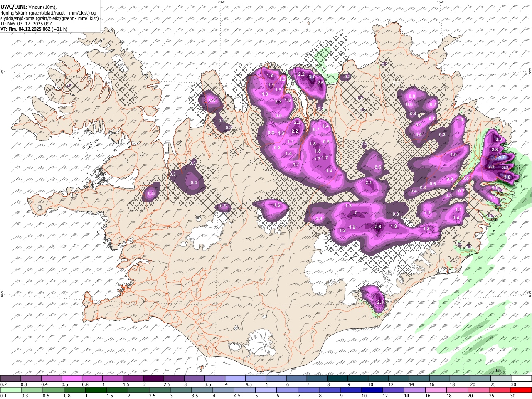532x399 pixels.
Task: Click the 3.6 snowfall value on east coast
Action: 507,177
